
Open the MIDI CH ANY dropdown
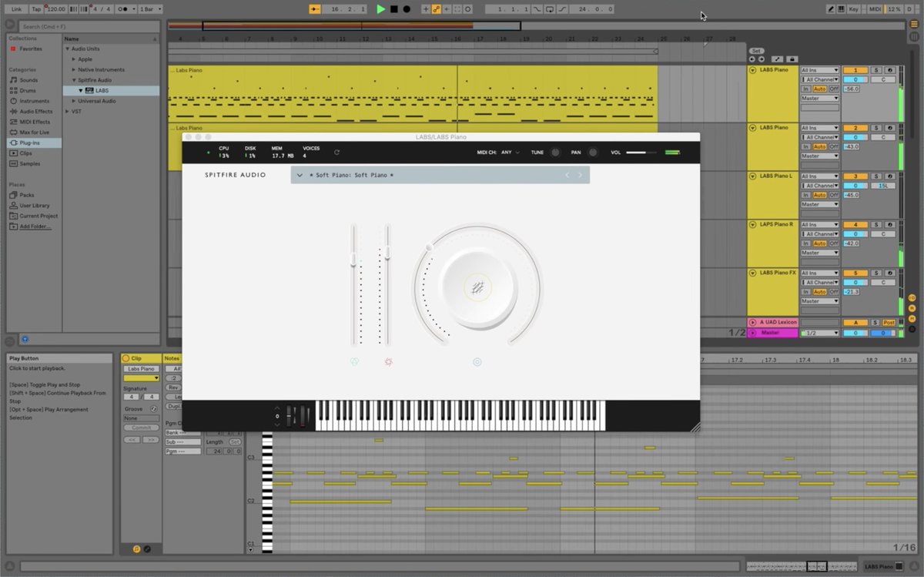(511, 153)
